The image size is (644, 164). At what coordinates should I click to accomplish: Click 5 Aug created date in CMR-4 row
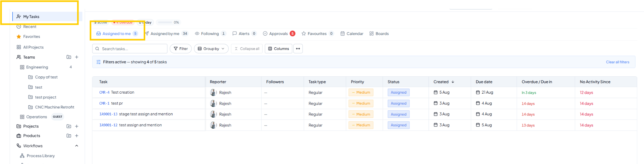tap(441, 92)
